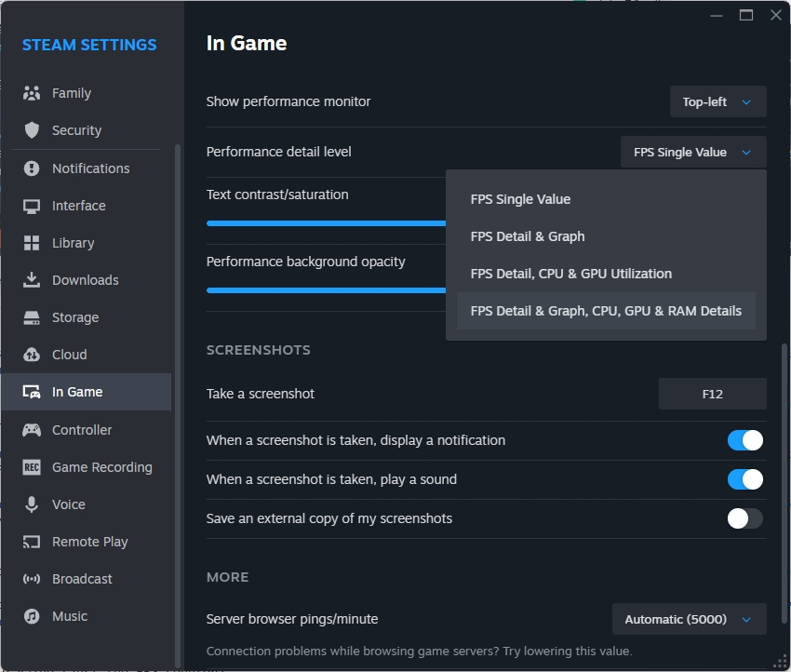The height and width of the screenshot is (672, 791).
Task: Click the Family people icon
Action: pos(32,93)
